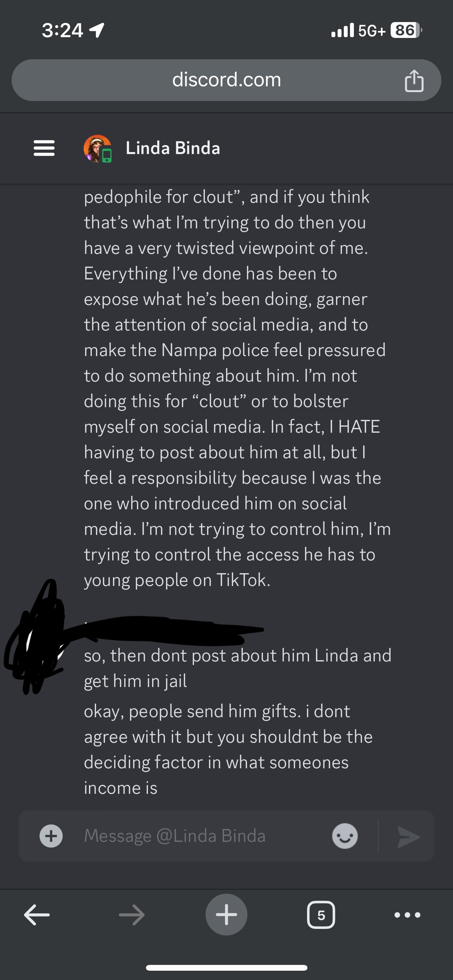Tap the discord.com address bar
453x980 pixels.
(x=226, y=80)
